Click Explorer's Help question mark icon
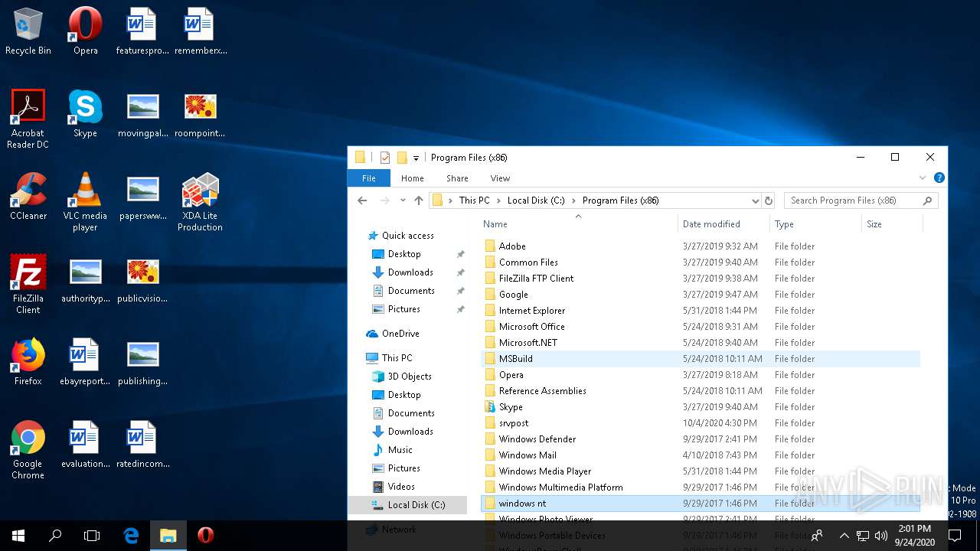 point(939,178)
